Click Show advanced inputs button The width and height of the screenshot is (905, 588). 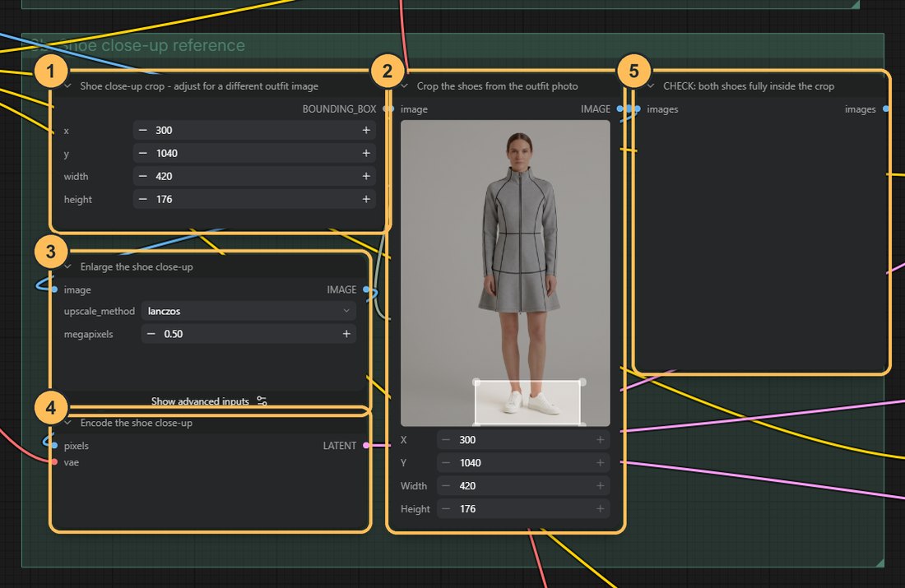pyautogui.click(x=209, y=401)
